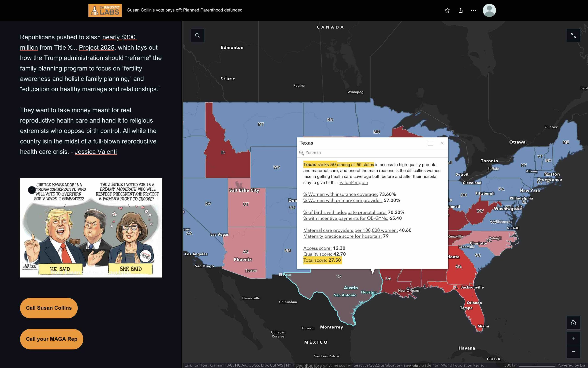The image size is (588, 368).
Task: Zoom in on the map
Action: (573, 338)
